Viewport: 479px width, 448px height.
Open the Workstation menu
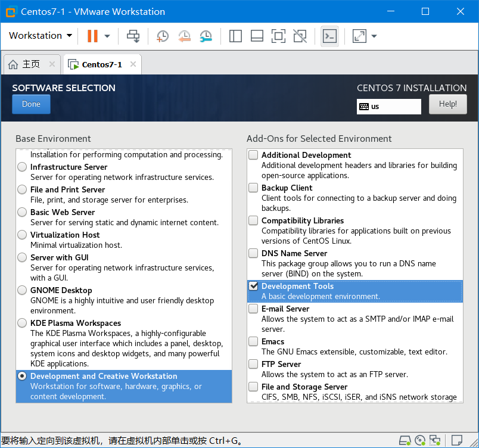[x=41, y=36]
